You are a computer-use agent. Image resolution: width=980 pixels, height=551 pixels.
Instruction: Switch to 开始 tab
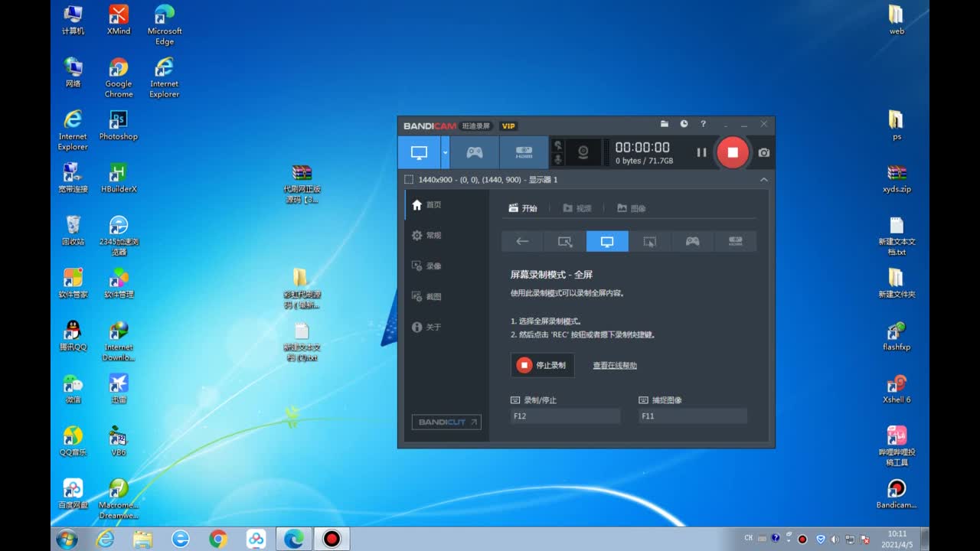pos(523,208)
